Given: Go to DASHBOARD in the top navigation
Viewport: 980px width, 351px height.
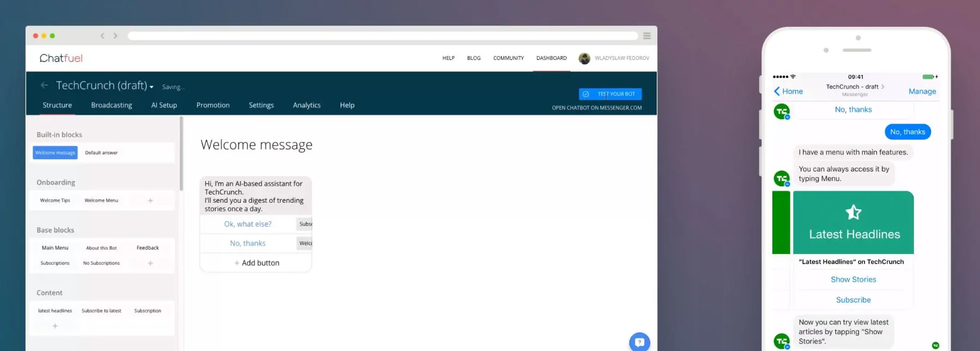Looking at the screenshot, I should (x=552, y=58).
